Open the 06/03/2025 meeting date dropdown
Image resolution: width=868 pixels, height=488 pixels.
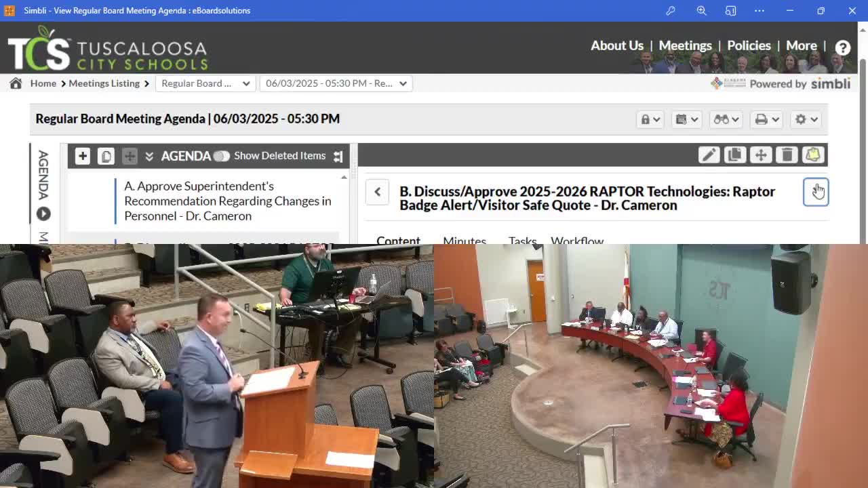(x=336, y=83)
